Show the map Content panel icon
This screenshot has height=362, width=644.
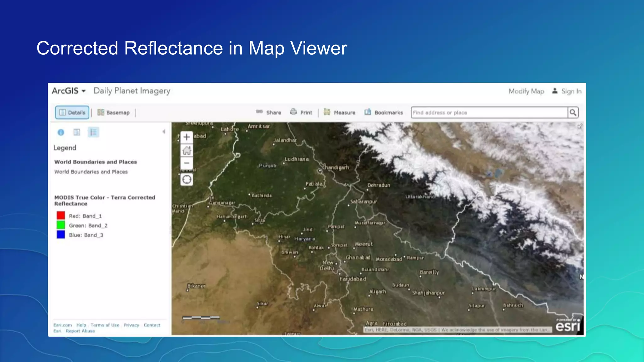point(77,132)
